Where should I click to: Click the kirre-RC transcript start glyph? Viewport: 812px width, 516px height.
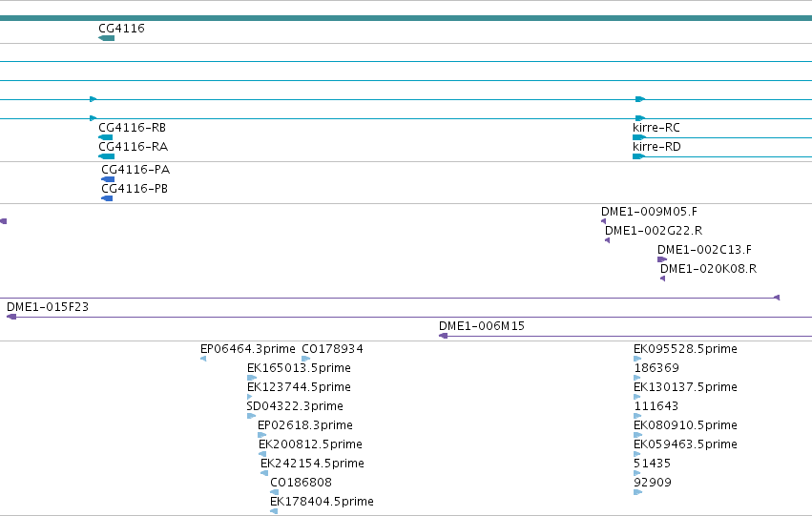639,137
